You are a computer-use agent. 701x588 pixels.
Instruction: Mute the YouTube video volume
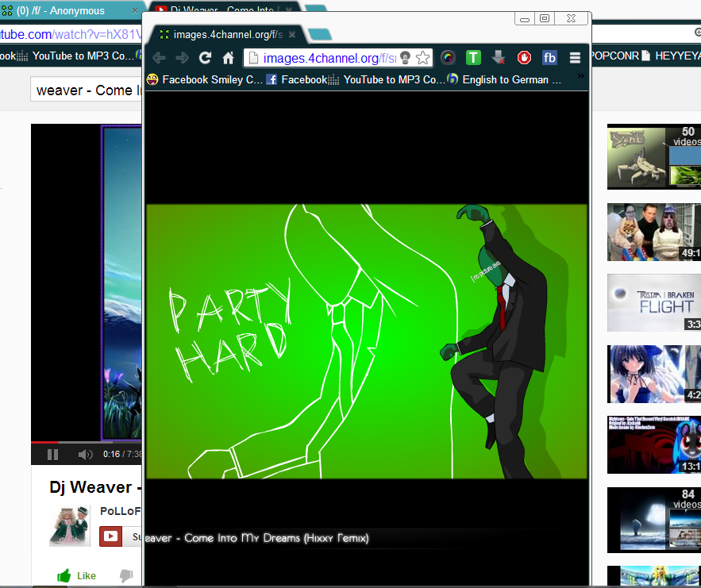coord(85,455)
